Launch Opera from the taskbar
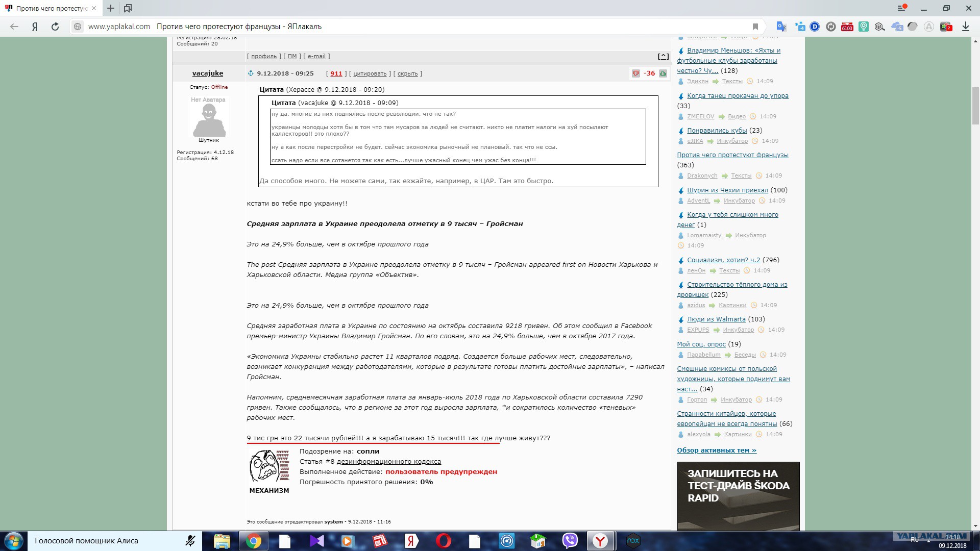Screen dimensions: 980x551 click(443, 541)
